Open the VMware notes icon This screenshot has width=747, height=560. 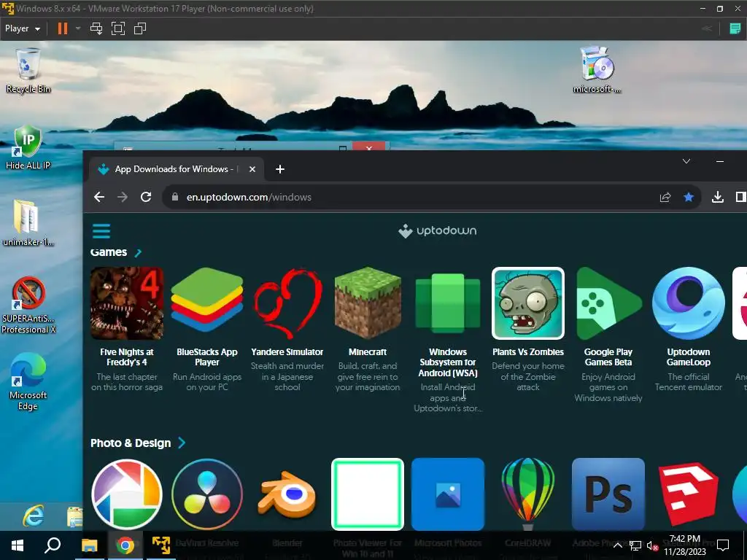point(735,28)
